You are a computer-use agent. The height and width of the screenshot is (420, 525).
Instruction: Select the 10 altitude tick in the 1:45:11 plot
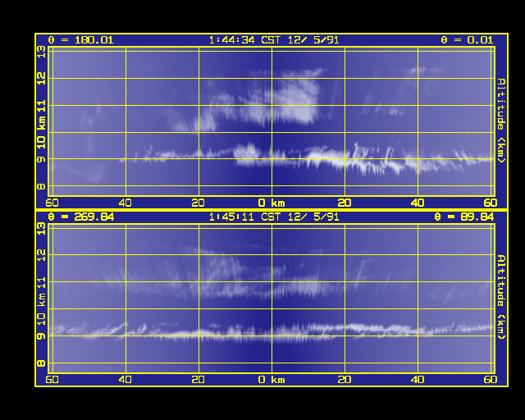pyautogui.click(x=41, y=319)
